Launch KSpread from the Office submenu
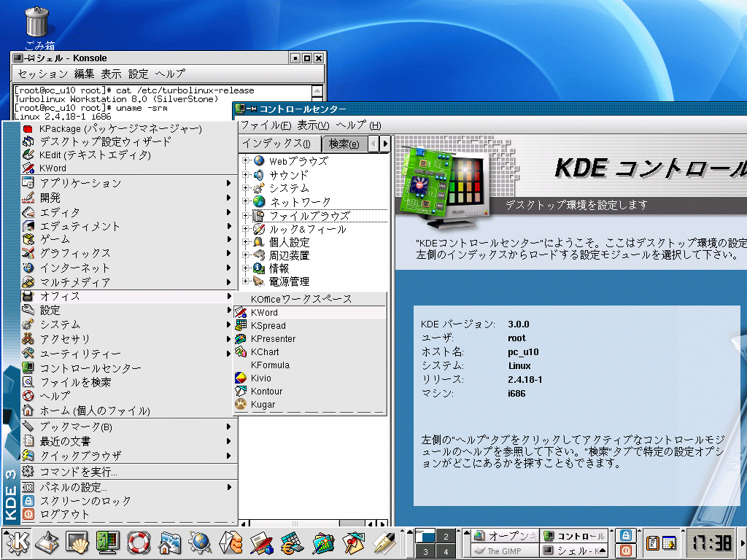This screenshot has width=747, height=560. click(309, 326)
